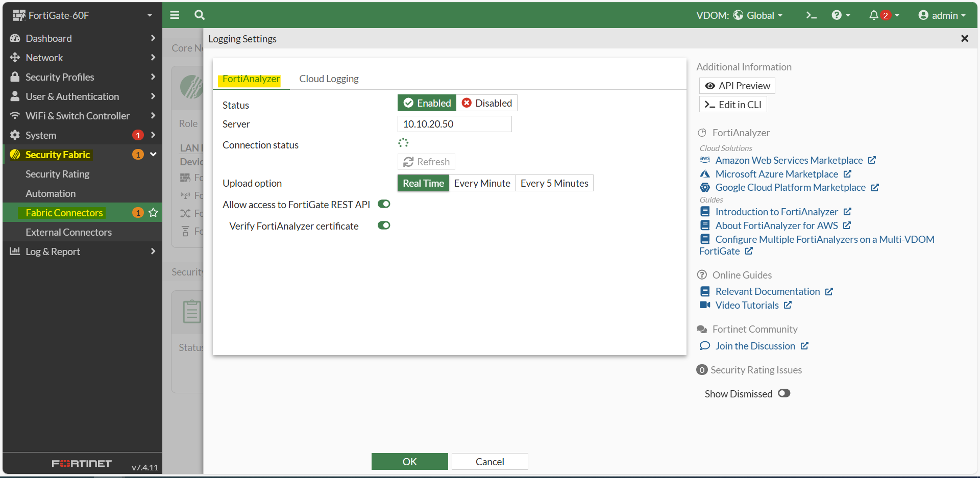Toggle the hamburger menu icon

175,15
